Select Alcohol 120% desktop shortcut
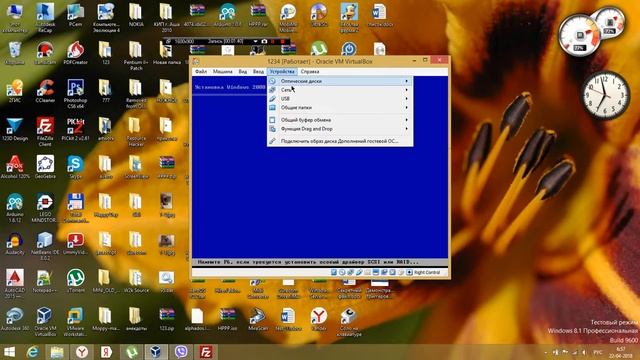640x360 pixels. coord(15,167)
